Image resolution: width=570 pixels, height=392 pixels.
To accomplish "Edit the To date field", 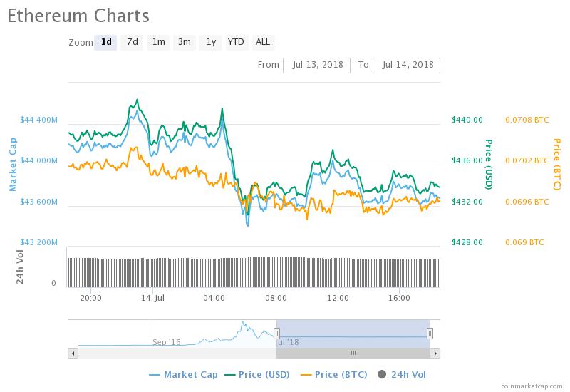I will click(406, 65).
